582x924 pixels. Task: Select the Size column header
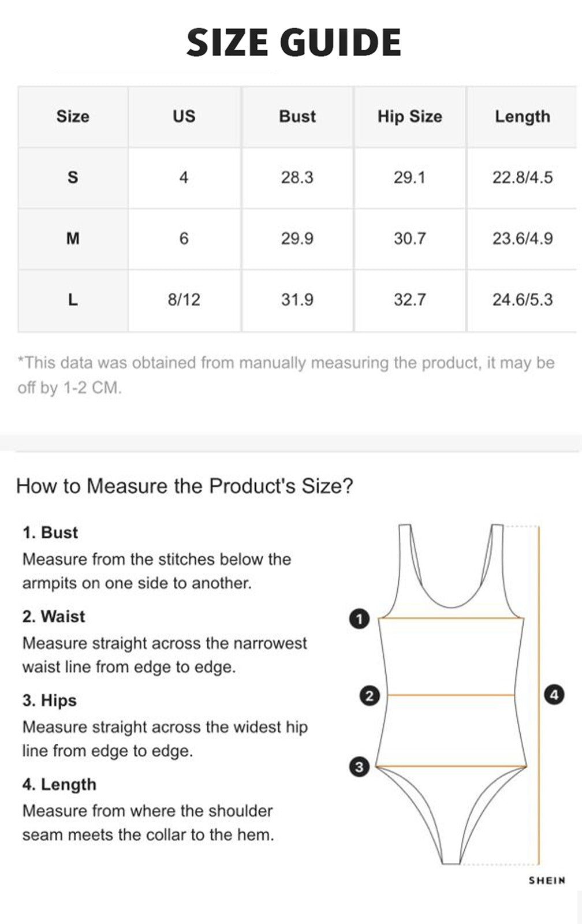pos(73,117)
